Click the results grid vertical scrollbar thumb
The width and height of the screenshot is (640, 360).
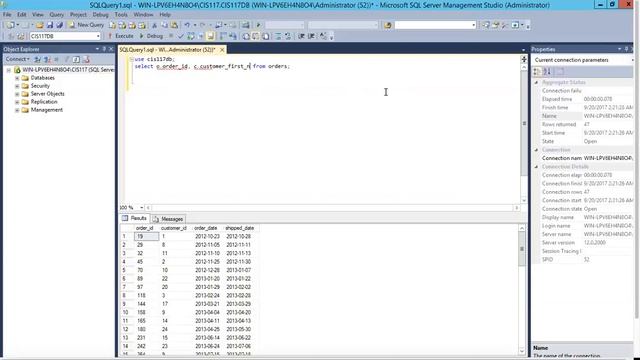[x=522, y=249]
